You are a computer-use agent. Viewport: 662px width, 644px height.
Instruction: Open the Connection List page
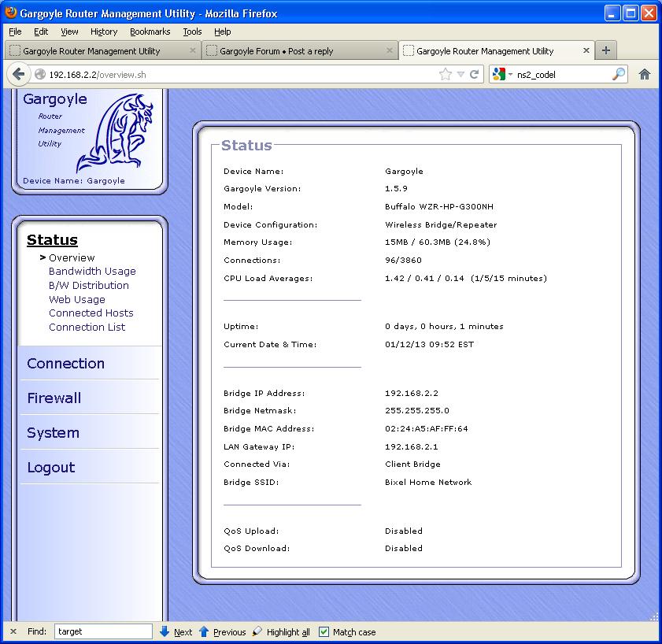pyautogui.click(x=87, y=328)
